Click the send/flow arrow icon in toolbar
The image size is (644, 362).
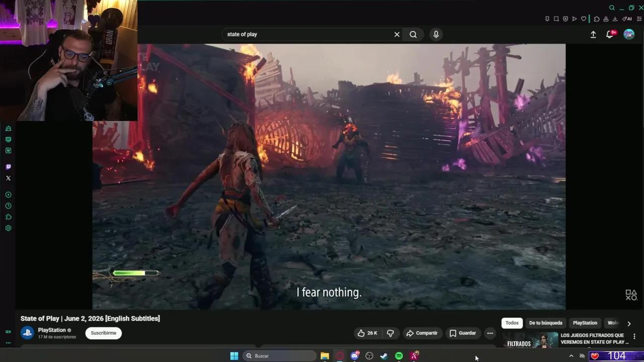tap(575, 19)
